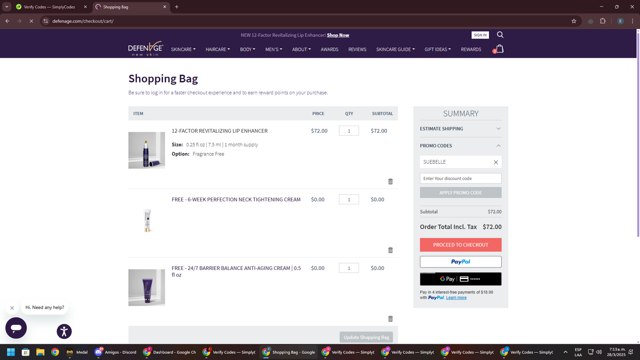Open the Skincare Guide dropdown menu
This screenshot has height=360, width=640.
pyautogui.click(x=395, y=49)
